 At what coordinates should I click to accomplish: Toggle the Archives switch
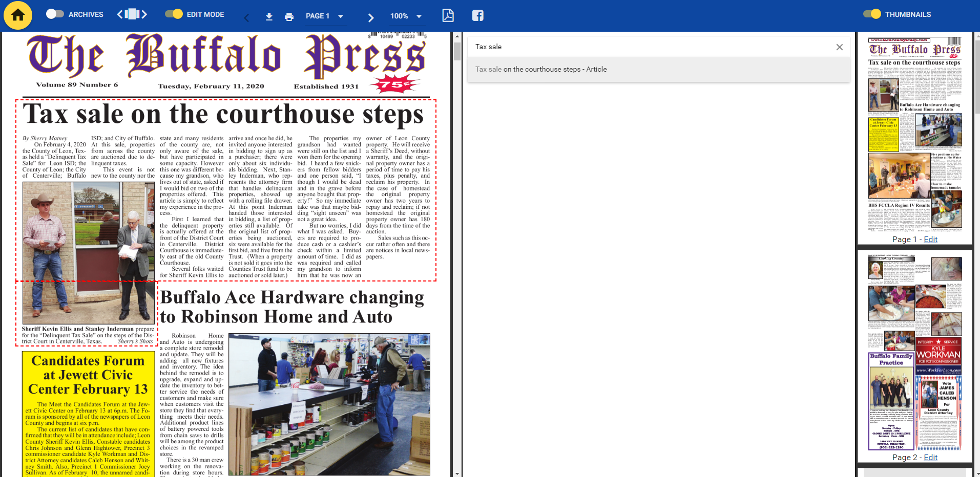[x=55, y=14]
